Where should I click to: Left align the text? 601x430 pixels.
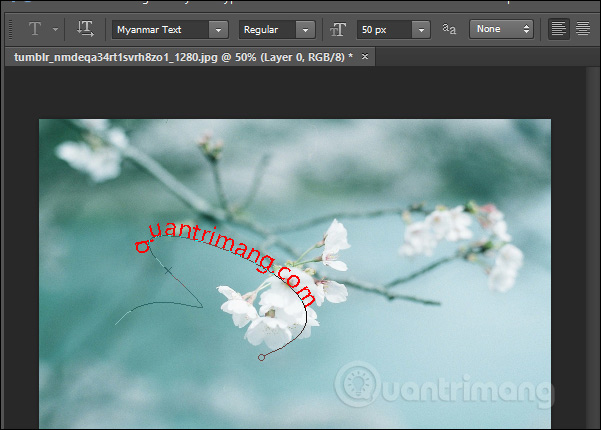click(x=558, y=29)
